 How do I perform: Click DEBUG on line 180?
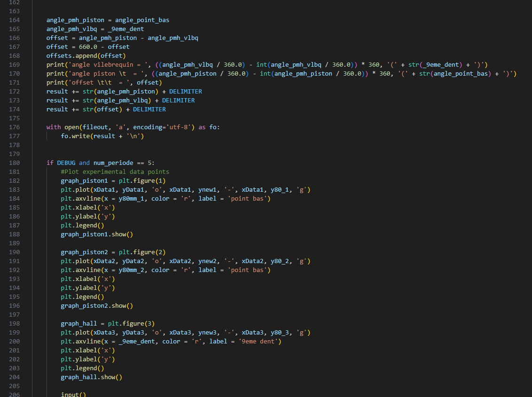66,163
